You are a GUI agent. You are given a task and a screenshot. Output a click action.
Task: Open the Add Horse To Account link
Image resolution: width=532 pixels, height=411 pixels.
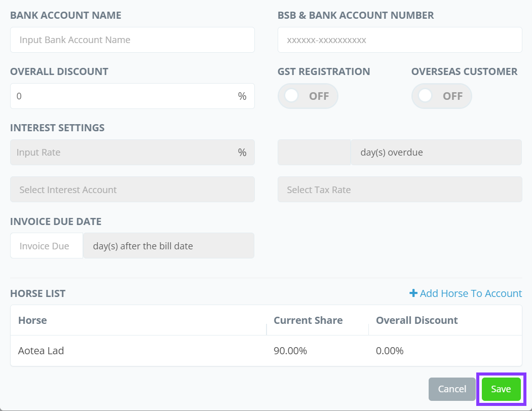tap(470, 293)
